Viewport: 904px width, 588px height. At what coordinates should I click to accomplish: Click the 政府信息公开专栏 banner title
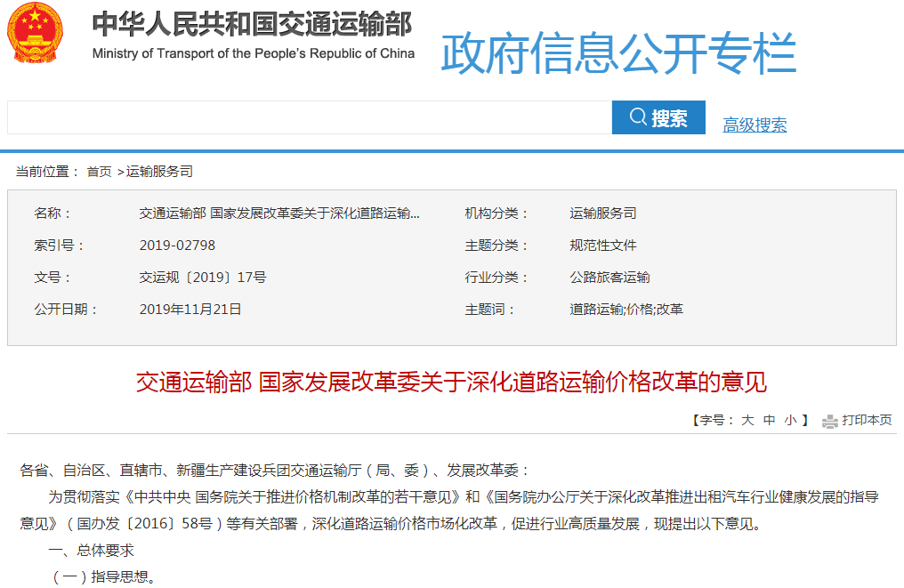pyautogui.click(x=618, y=53)
